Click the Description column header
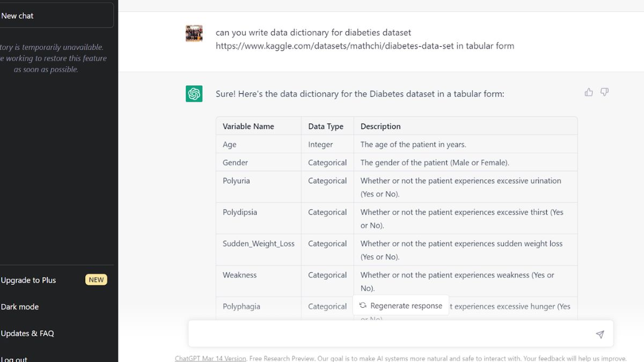This screenshot has height=362, width=644. pyautogui.click(x=380, y=127)
